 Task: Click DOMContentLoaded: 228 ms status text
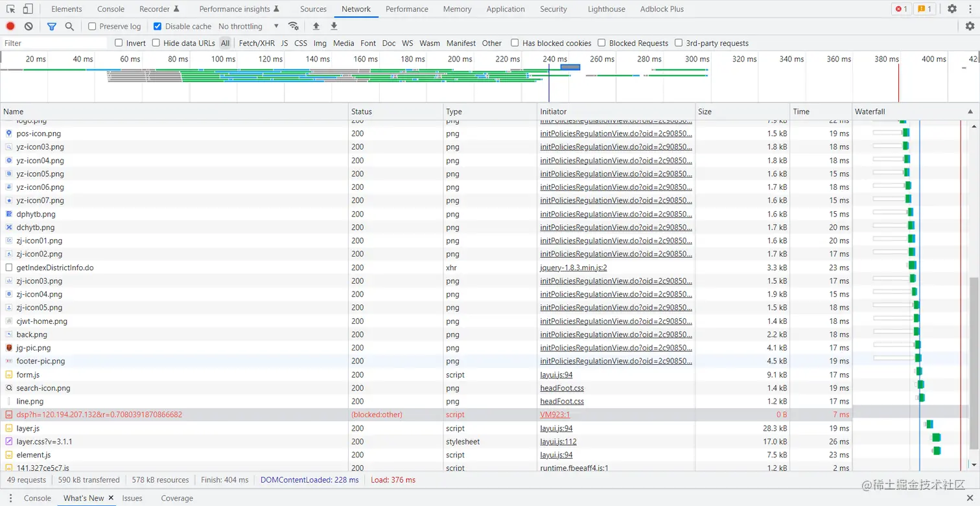point(309,480)
